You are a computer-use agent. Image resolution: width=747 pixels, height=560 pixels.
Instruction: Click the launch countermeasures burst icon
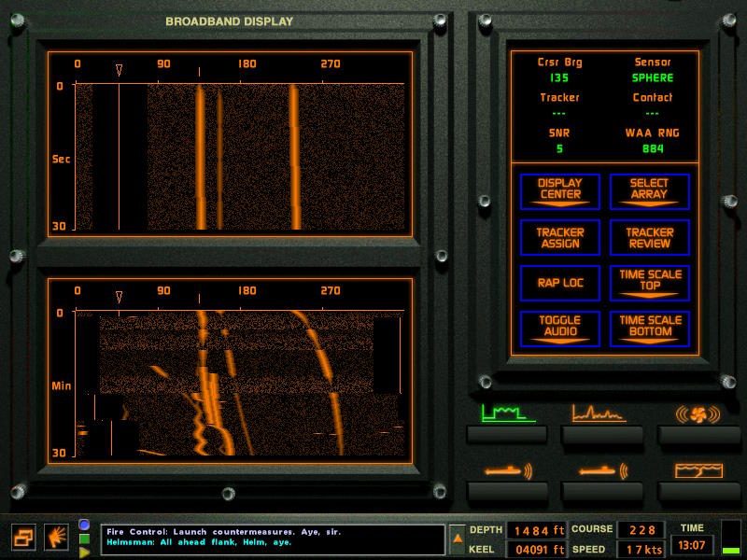pos(56,537)
